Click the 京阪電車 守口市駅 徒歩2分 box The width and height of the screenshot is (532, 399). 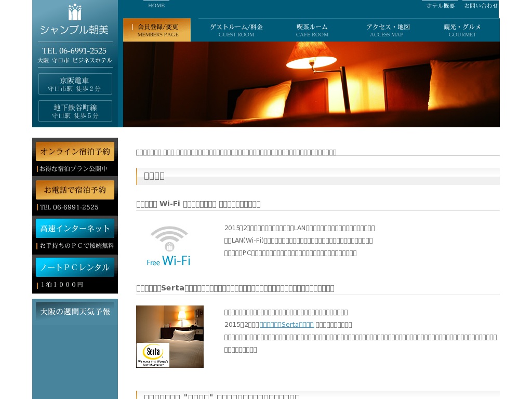[75, 84]
